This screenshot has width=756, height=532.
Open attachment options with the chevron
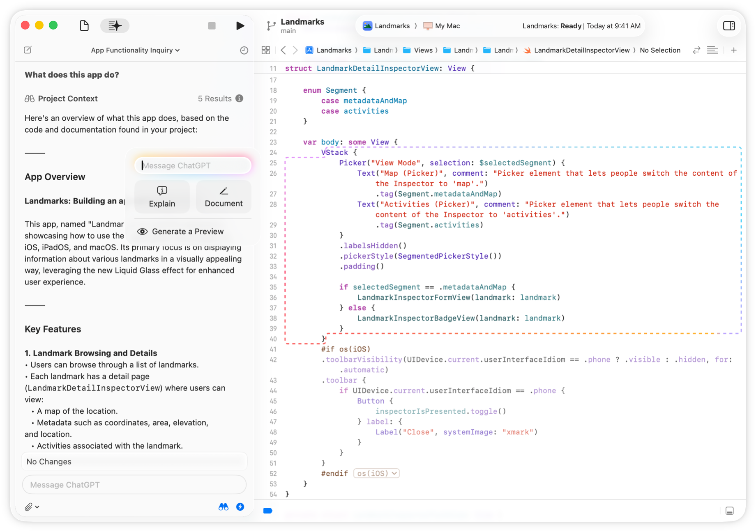[37, 507]
